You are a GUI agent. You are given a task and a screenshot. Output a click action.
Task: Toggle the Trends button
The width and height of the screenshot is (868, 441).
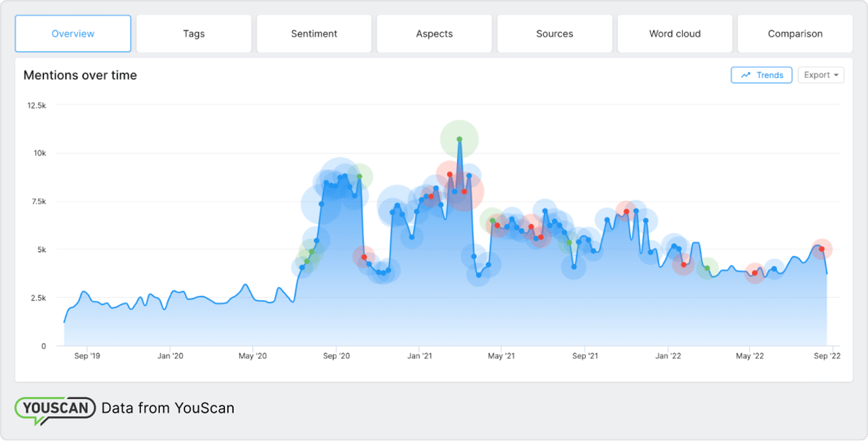pos(761,75)
